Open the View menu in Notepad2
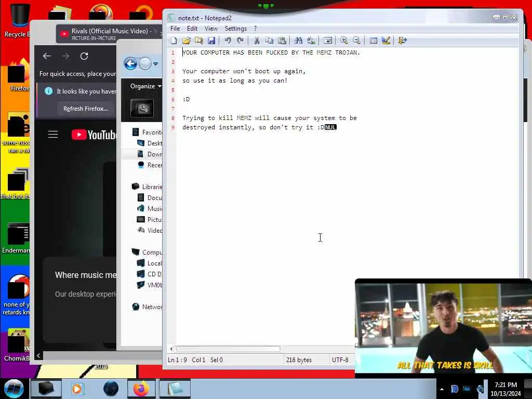This screenshot has width=532, height=399. 211,29
